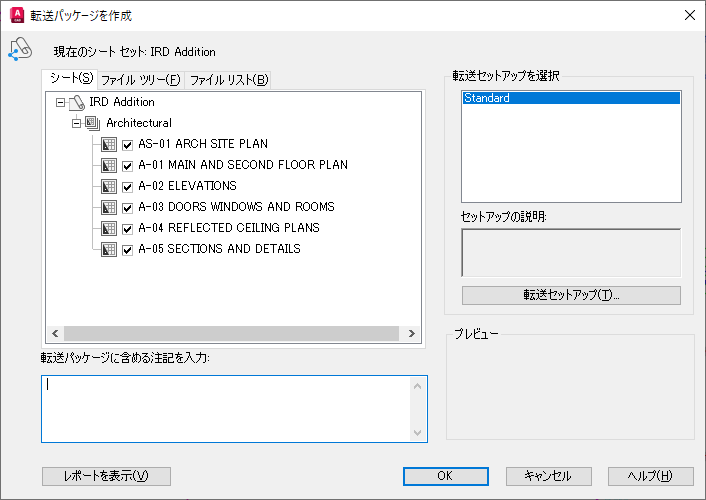This screenshot has height=500, width=706.
Task: Uncheck A-05 SECTIONS AND DETAILS checkbox
Action: click(x=128, y=249)
